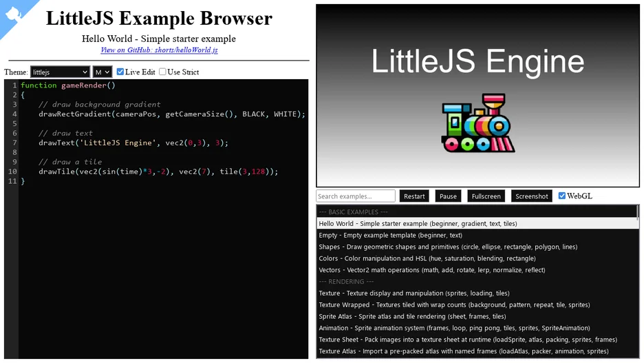Screen dimensions: 644x363
Task: Focus the Search examples field
Action: pyautogui.click(x=356, y=196)
